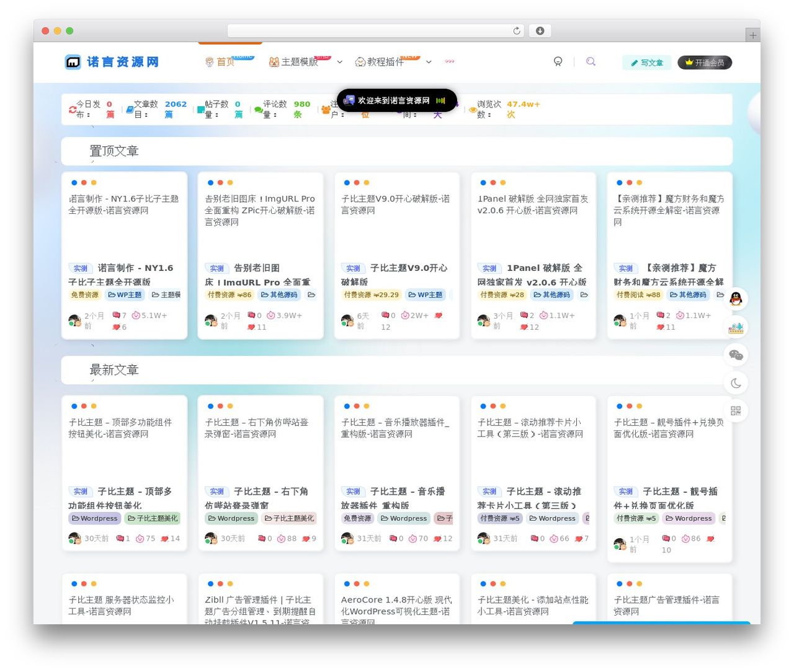Click the 开通会员 button

point(705,63)
